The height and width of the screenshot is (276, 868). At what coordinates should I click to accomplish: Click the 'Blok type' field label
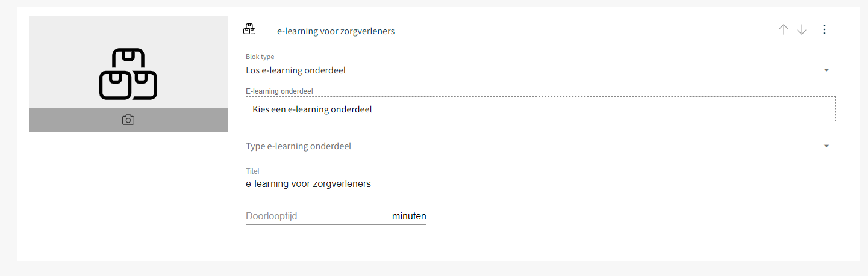[260, 57]
